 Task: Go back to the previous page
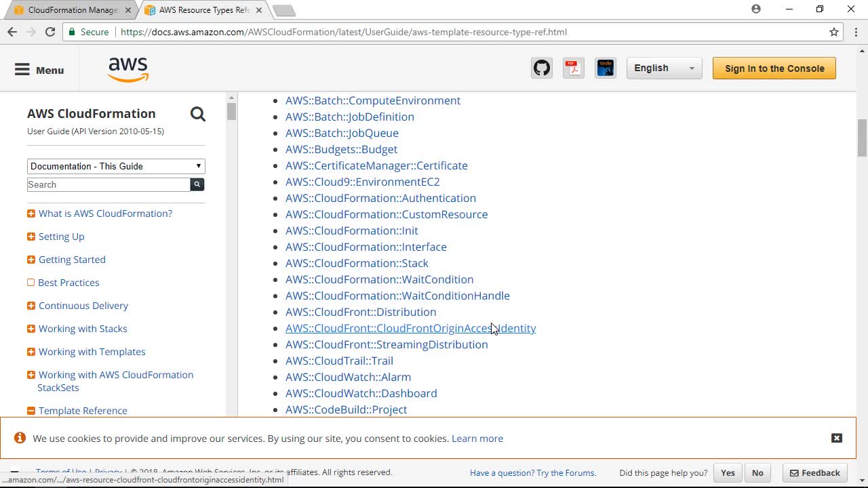click(12, 32)
